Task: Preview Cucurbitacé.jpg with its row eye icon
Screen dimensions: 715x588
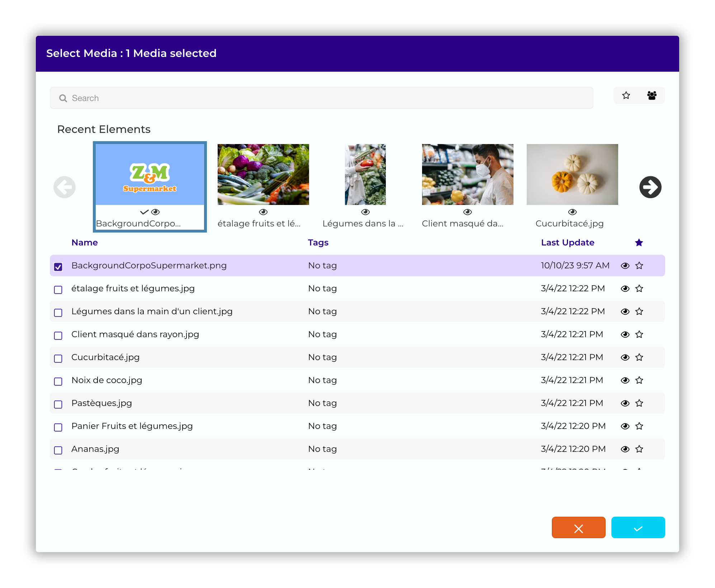Action: (625, 357)
